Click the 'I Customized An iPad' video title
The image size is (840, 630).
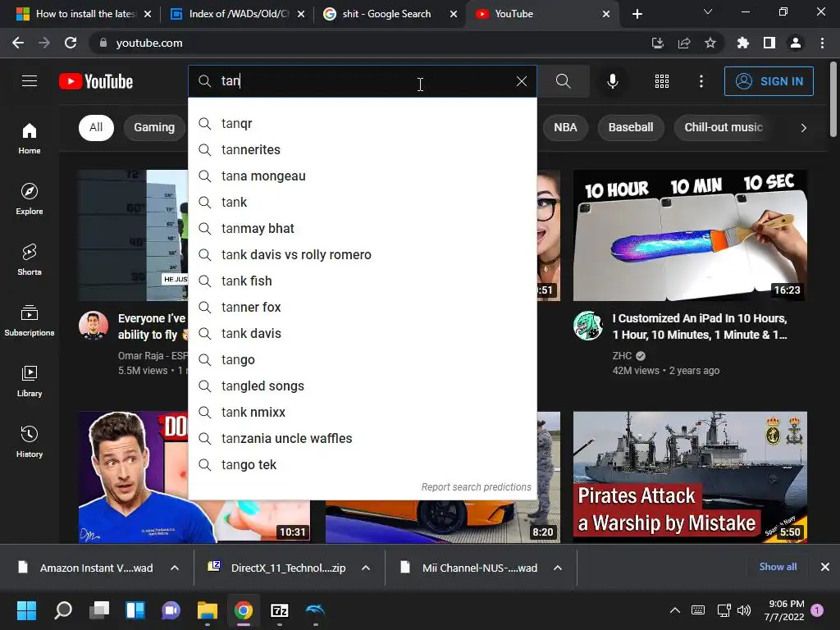tap(701, 326)
